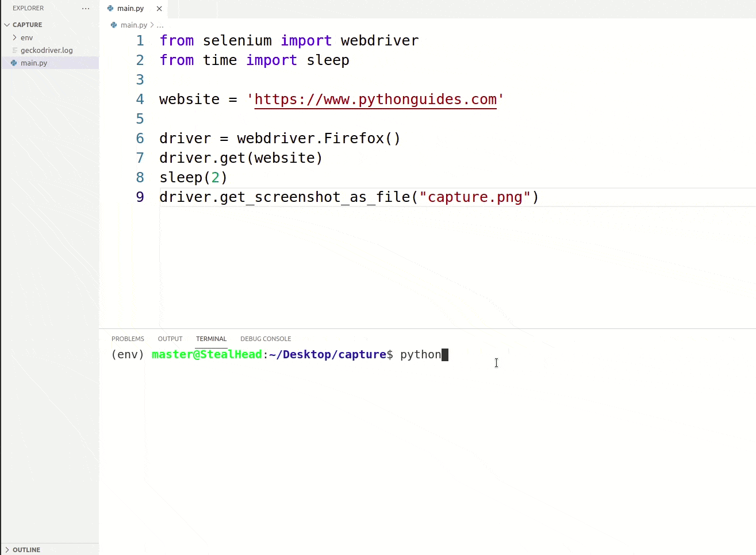The height and width of the screenshot is (555, 756).
Task: Click the Python file icon beside main.py in Explorer
Action: point(14,63)
